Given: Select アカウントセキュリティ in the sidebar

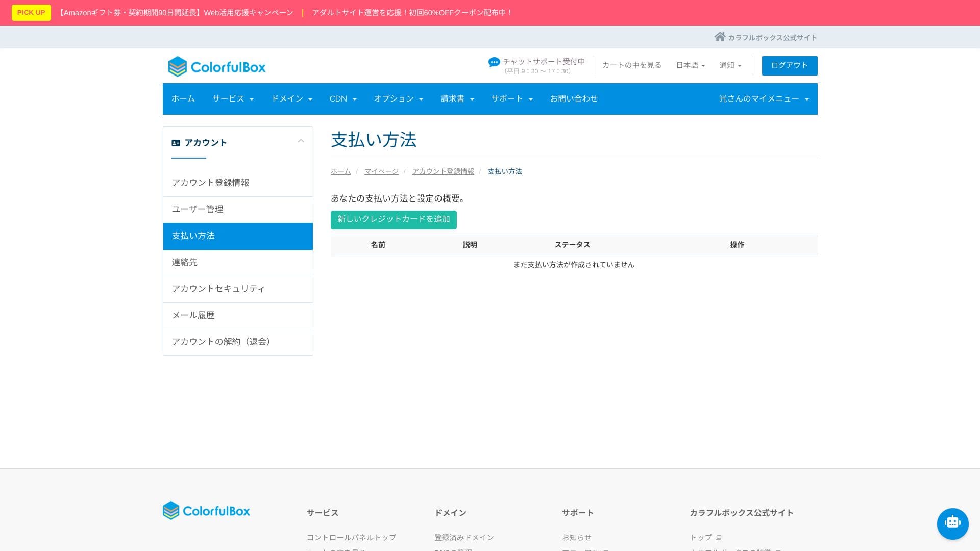Looking at the screenshot, I should 218,289.
